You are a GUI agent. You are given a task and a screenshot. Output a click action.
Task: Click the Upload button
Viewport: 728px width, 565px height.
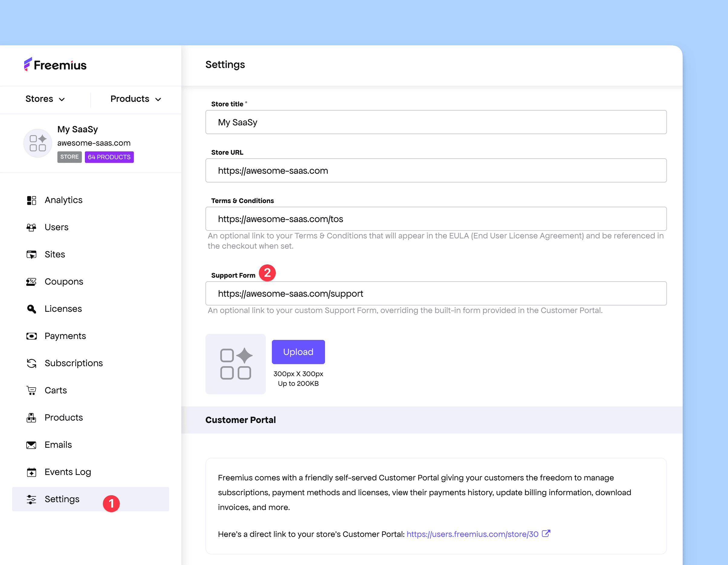298,352
